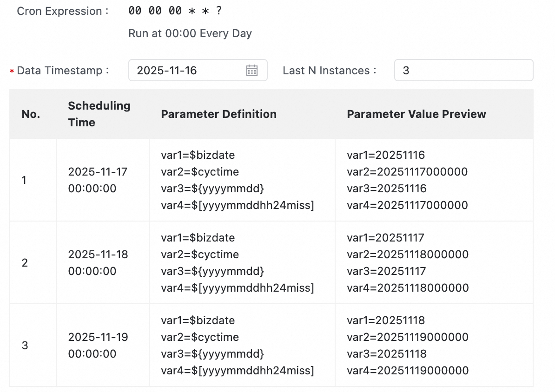The height and width of the screenshot is (392, 555).
Task: Edit the Last N Instances input field
Action: pyautogui.click(x=464, y=71)
